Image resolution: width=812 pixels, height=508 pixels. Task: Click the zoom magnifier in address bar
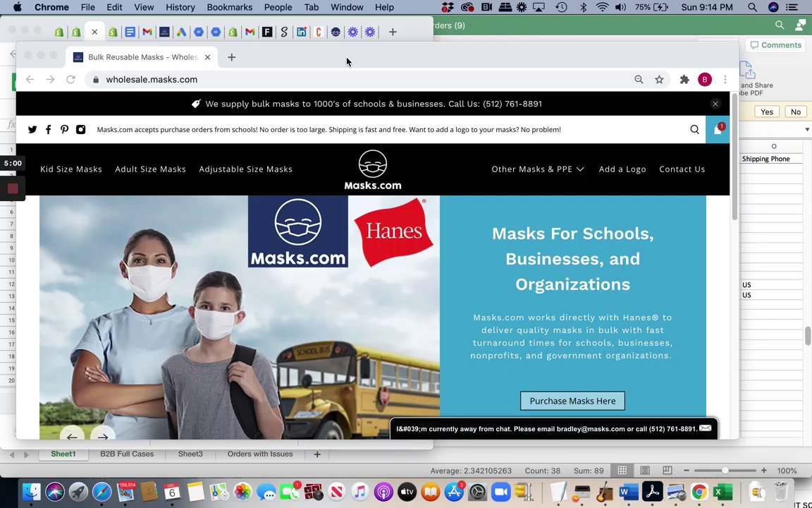click(x=639, y=79)
